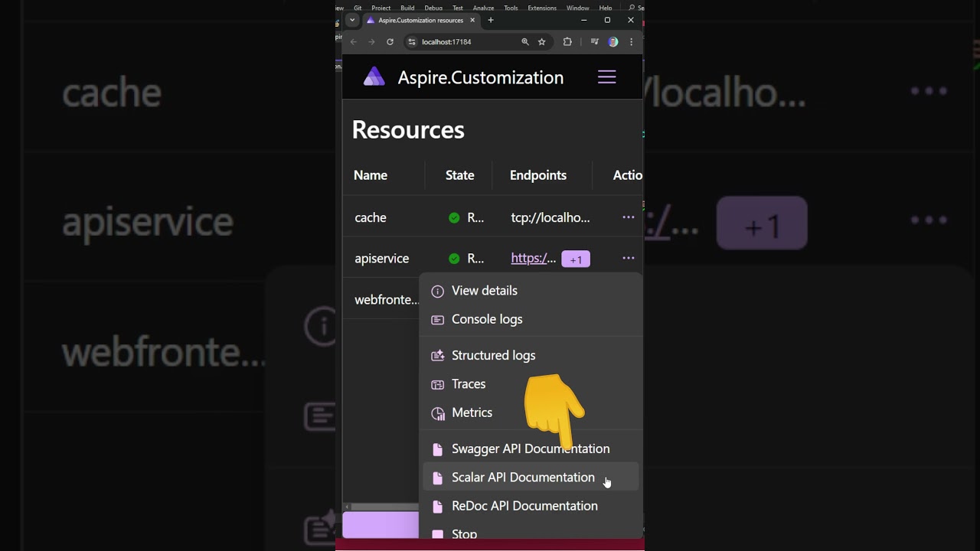Open Console logs from the context menu
Viewport: 980px width, 551px height.
click(531, 319)
